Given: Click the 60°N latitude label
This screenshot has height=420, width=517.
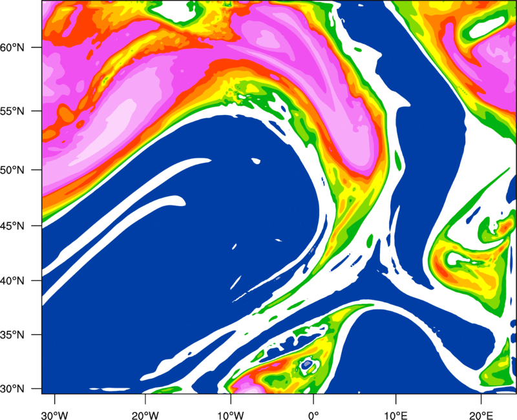Looking at the screenshot, I should pos(12,48).
